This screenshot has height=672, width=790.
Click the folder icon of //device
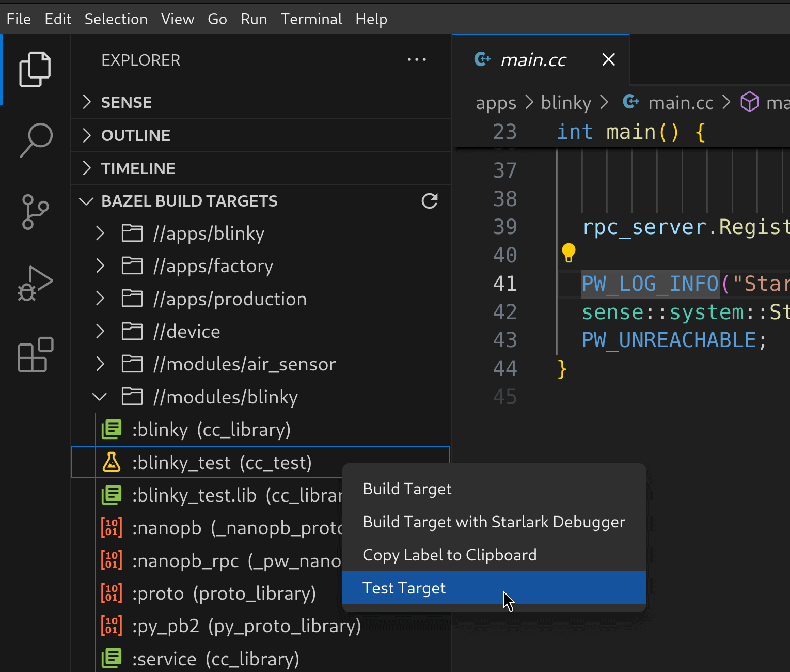click(x=132, y=332)
